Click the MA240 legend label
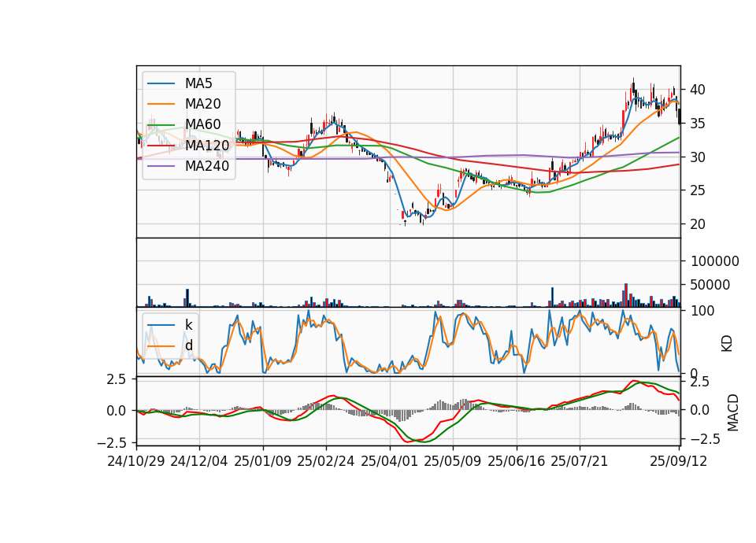Screen dimensions: 756x543 tap(207, 166)
